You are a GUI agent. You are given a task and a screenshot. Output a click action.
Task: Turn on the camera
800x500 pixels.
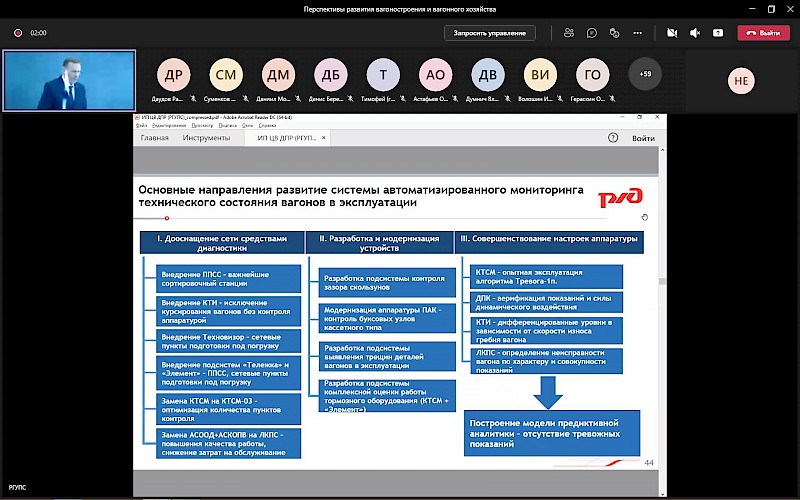[x=670, y=33]
